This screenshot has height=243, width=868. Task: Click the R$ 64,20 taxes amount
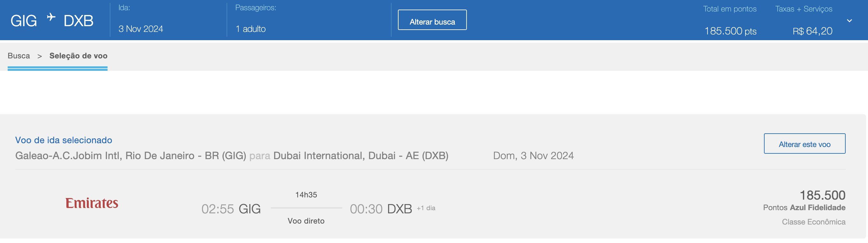812,31
